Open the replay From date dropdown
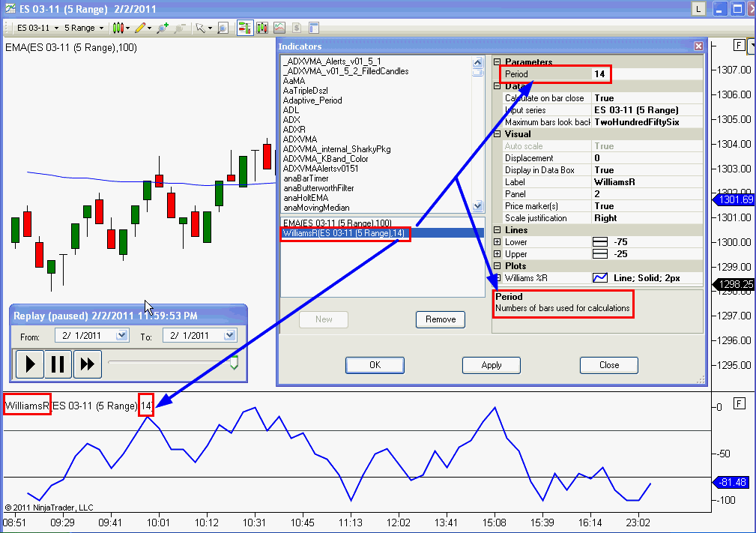756x533 pixels. point(121,335)
